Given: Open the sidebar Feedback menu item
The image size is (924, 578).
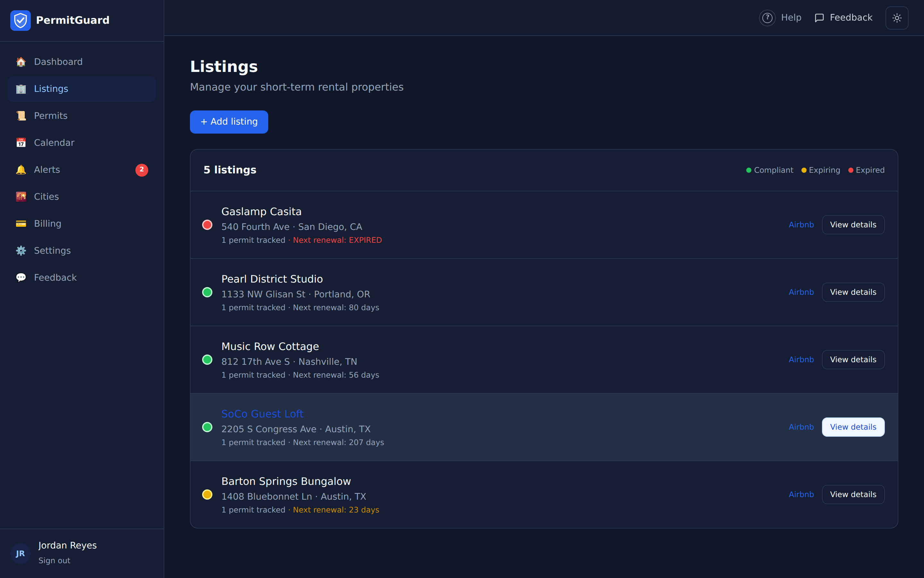Looking at the screenshot, I should tap(82, 277).
